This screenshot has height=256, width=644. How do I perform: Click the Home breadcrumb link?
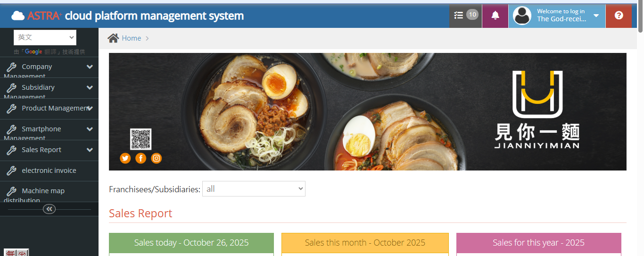pos(131,38)
